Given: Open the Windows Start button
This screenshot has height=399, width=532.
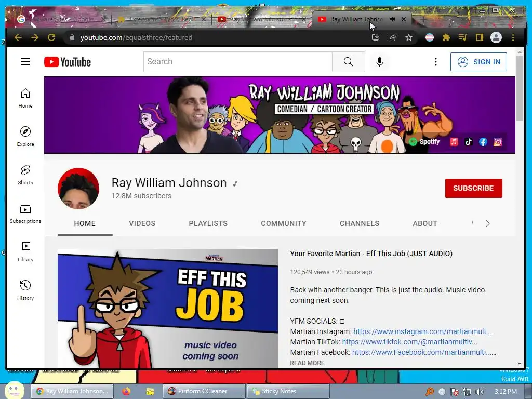Looking at the screenshot, I should [x=14, y=390].
